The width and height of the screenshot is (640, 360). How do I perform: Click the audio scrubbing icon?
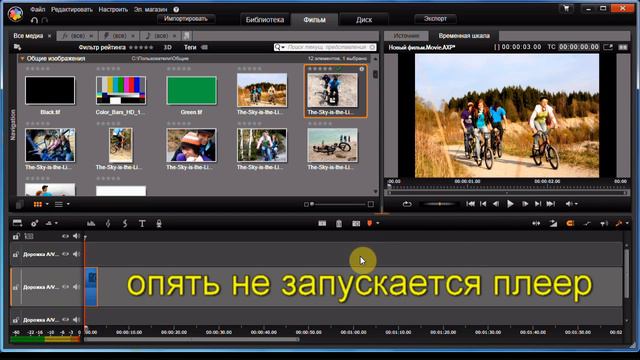604,223
